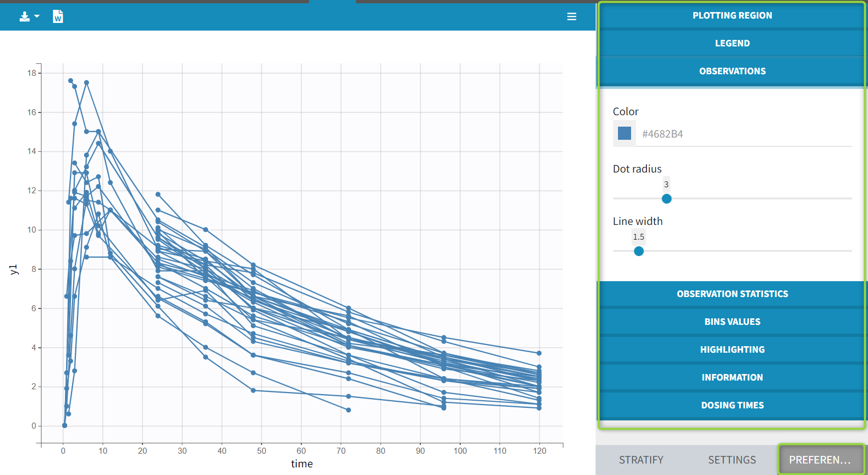The image size is (868, 475).
Task: Click the Word document export icon
Action: (x=58, y=17)
